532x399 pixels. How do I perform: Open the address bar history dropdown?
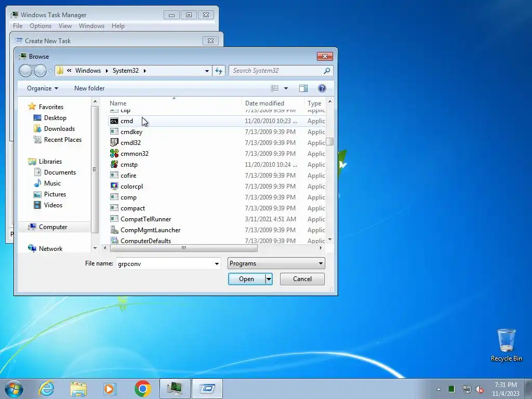point(207,71)
